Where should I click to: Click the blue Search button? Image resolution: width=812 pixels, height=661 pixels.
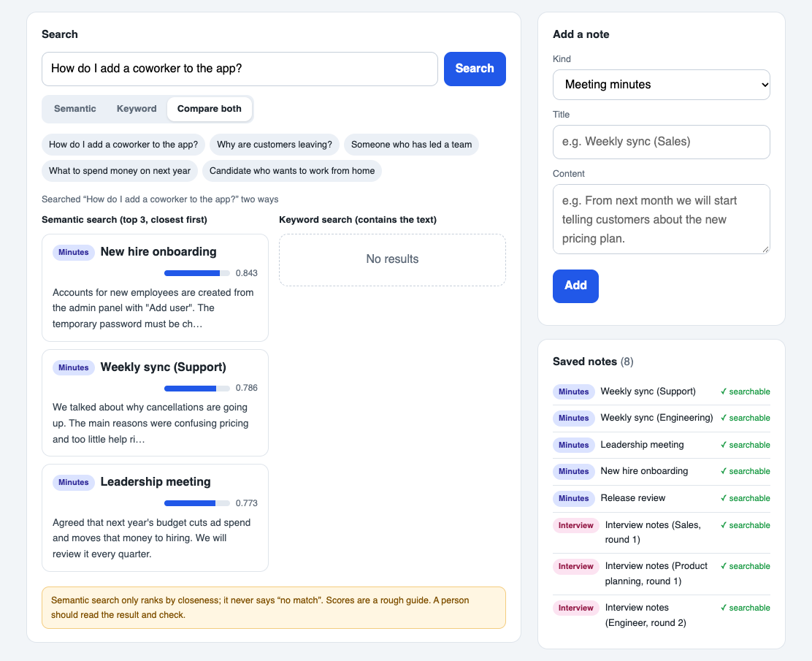click(475, 69)
